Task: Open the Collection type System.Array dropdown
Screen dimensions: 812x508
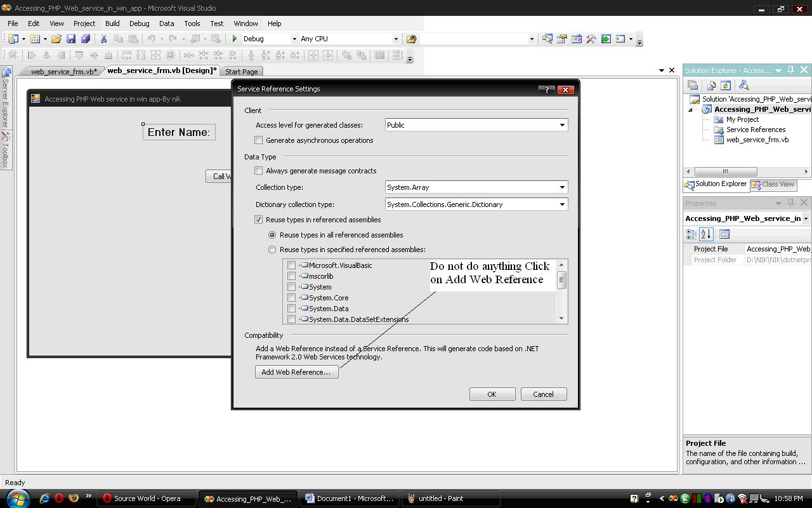Action: pyautogui.click(x=562, y=187)
